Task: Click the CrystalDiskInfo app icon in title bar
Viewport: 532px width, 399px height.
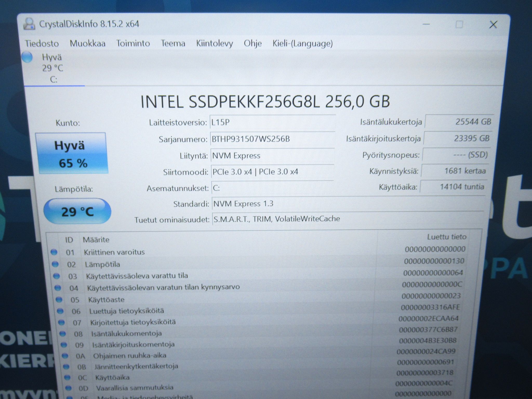Action: point(29,24)
